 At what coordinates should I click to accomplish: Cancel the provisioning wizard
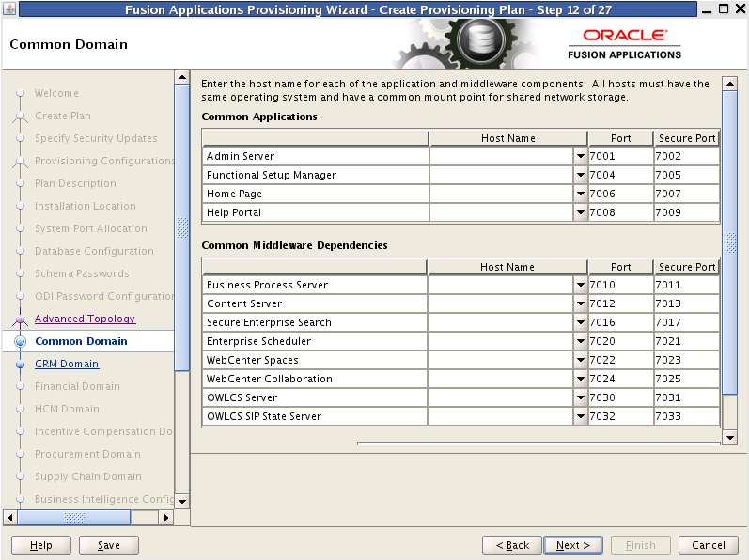click(708, 545)
